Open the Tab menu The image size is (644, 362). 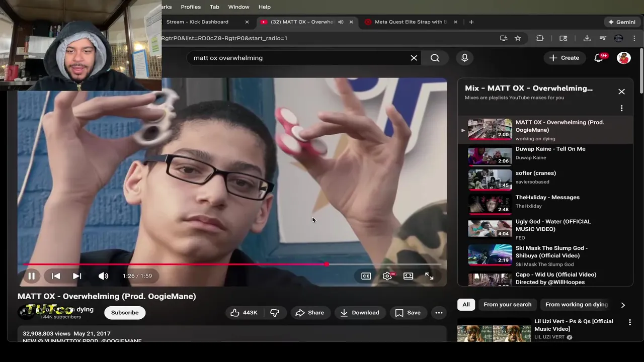pos(214,7)
